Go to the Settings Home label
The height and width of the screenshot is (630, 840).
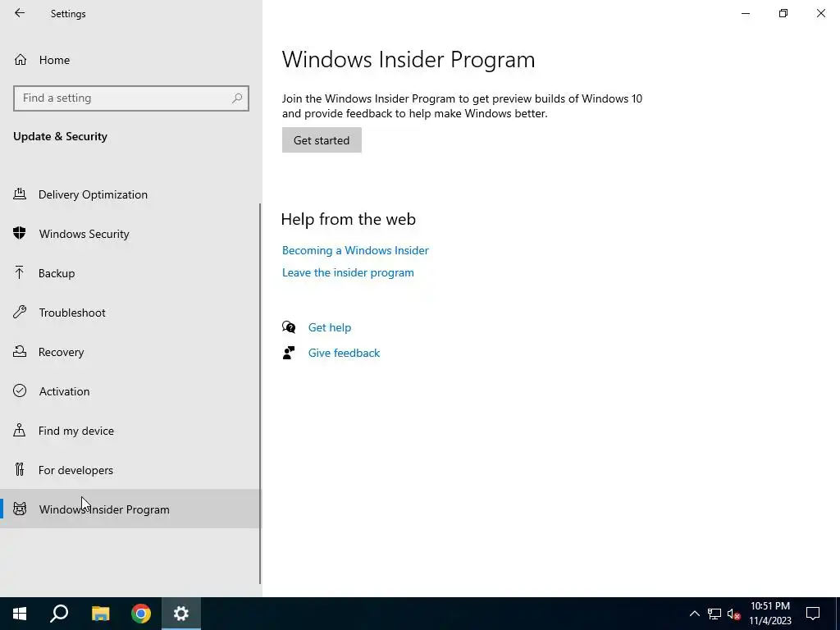pos(54,60)
